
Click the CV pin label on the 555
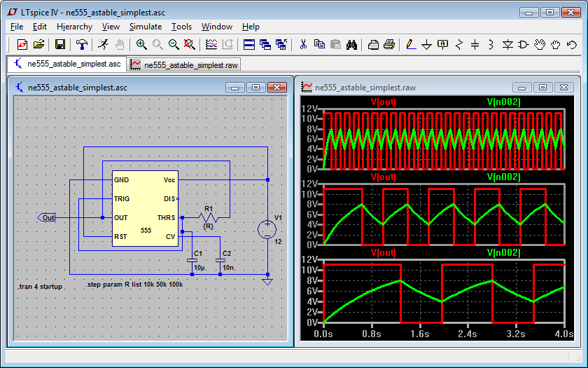[171, 237]
